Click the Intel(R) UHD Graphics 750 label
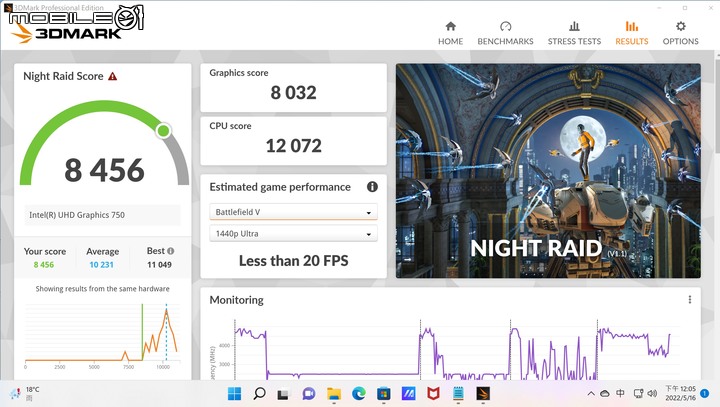 point(77,215)
